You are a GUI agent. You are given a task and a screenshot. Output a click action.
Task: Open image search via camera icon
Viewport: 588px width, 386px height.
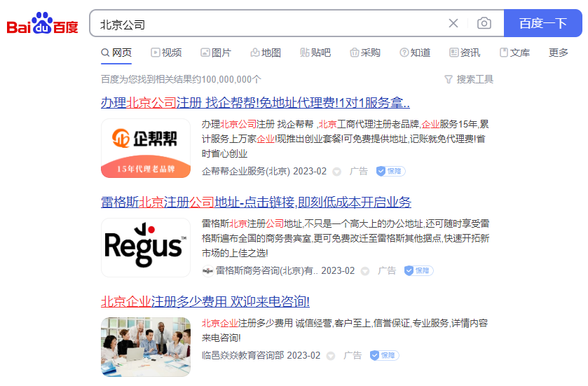(484, 23)
